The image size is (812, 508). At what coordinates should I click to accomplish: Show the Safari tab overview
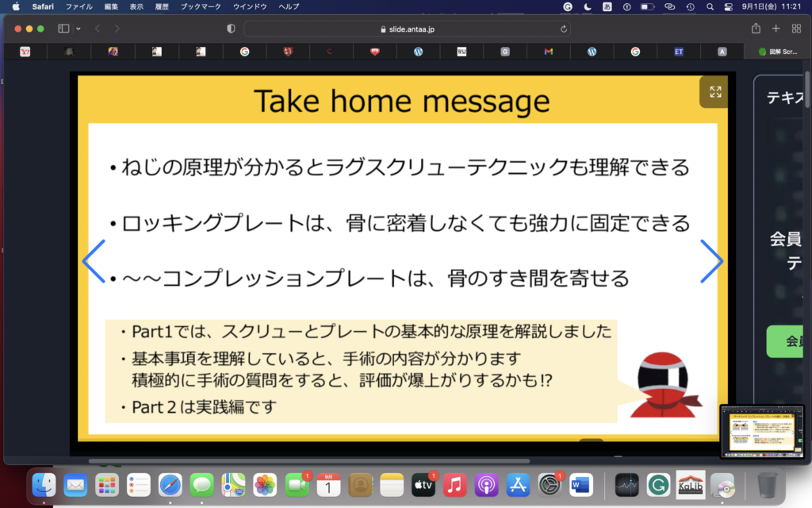coord(797,29)
